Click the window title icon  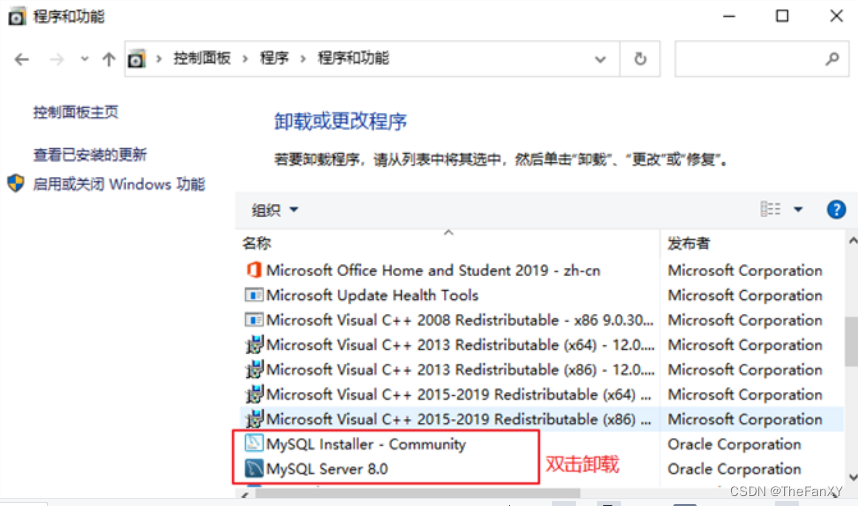click(16, 16)
